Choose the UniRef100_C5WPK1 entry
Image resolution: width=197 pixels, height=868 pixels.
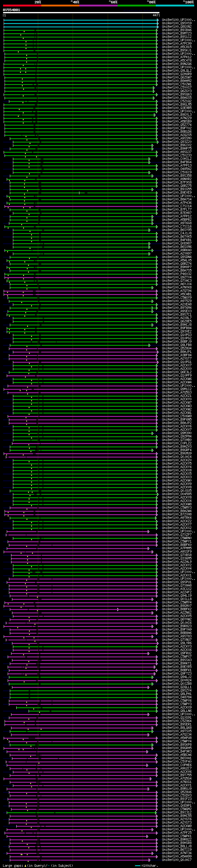pos(177,836)
